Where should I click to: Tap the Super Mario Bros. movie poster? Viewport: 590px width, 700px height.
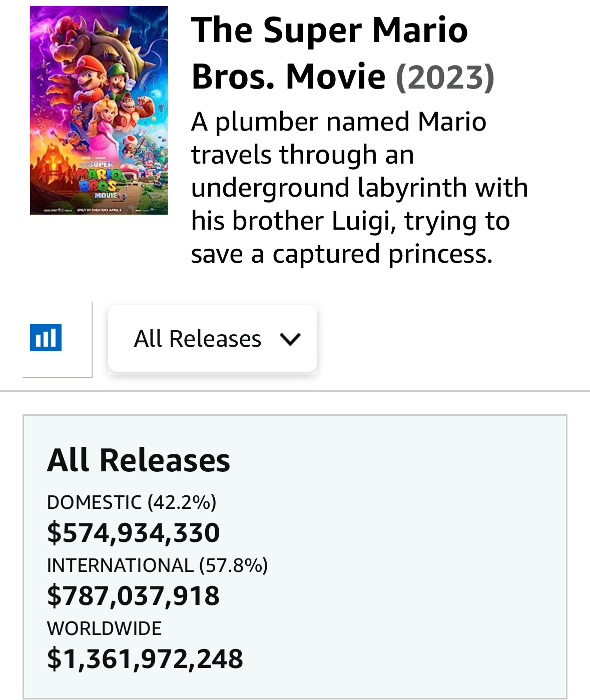[99, 110]
